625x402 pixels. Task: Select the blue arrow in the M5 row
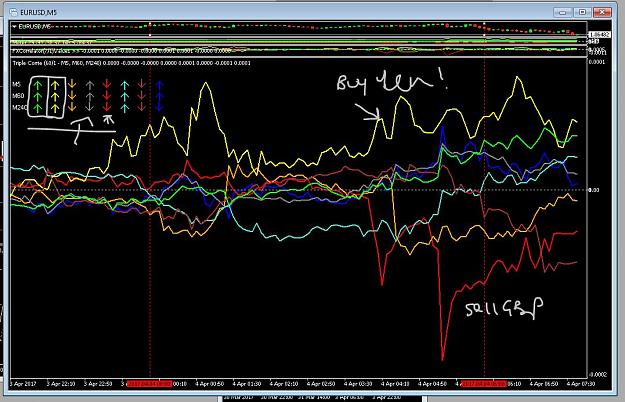point(160,84)
